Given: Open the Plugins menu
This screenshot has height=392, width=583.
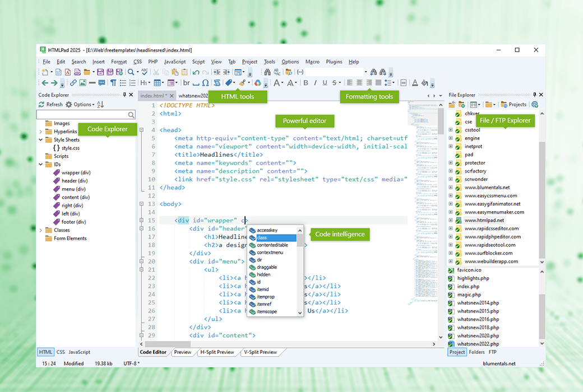Looking at the screenshot, I should tap(334, 62).
